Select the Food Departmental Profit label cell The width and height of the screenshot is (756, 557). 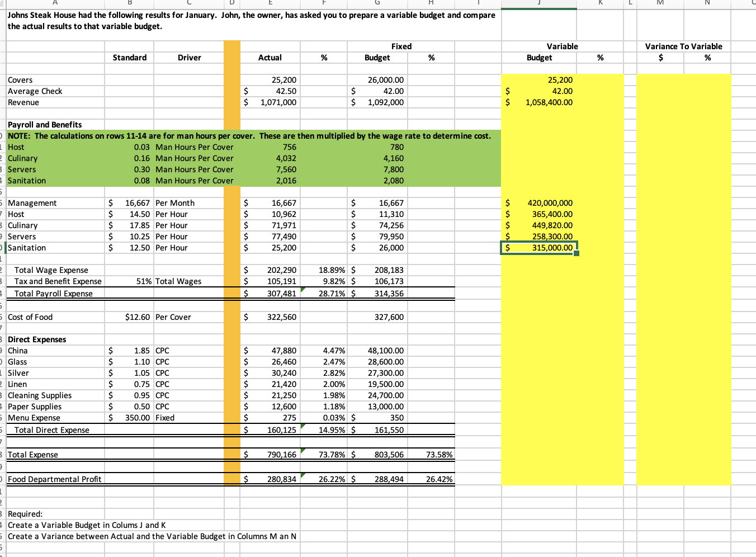click(x=54, y=479)
